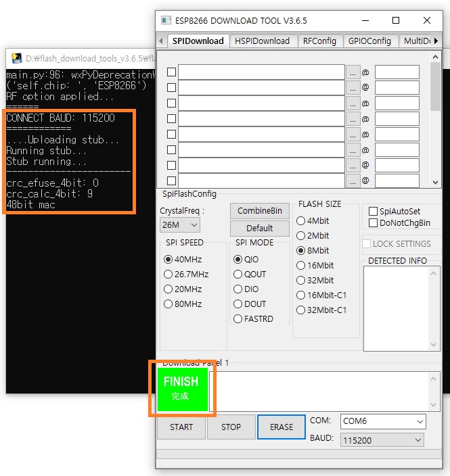
Task: Click the second row address offset field
Action: click(397, 87)
